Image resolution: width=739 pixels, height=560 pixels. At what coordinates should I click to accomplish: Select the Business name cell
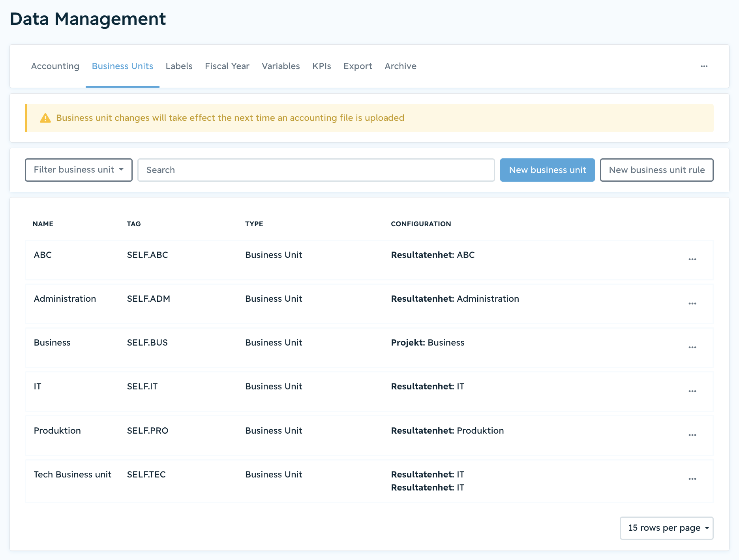click(x=52, y=343)
